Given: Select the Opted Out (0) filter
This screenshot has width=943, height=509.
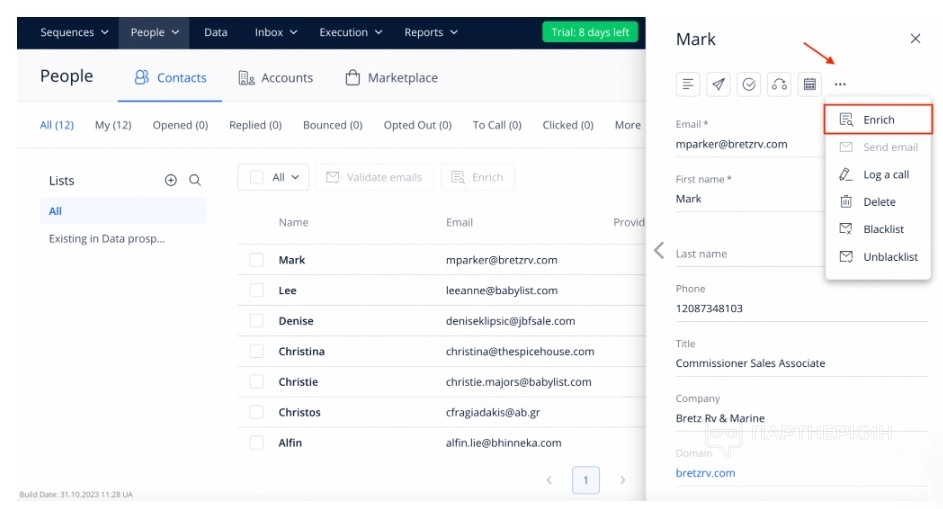Looking at the screenshot, I should pos(417,125).
